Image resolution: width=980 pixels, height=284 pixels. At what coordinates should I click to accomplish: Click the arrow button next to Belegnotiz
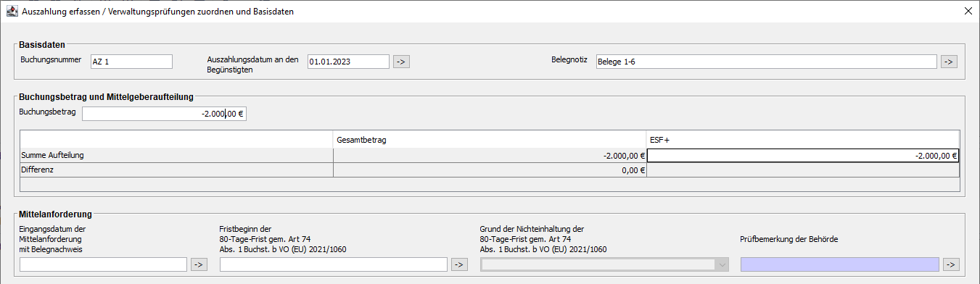click(x=950, y=62)
